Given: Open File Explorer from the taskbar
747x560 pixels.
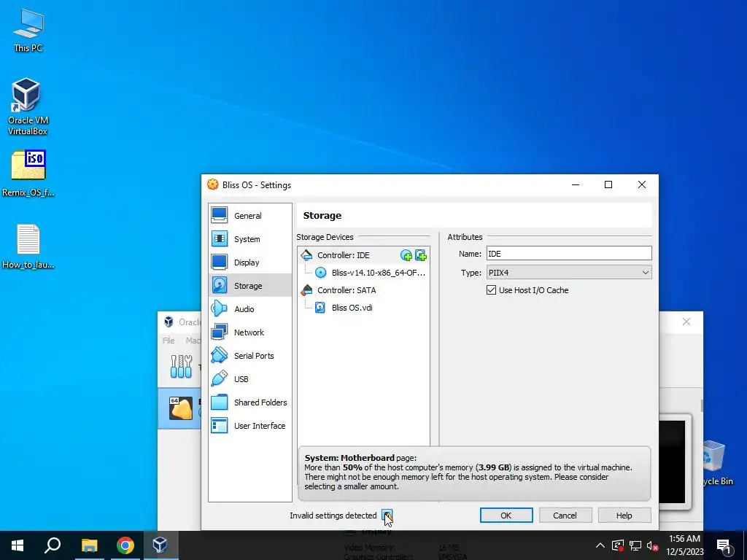Looking at the screenshot, I should (89, 545).
